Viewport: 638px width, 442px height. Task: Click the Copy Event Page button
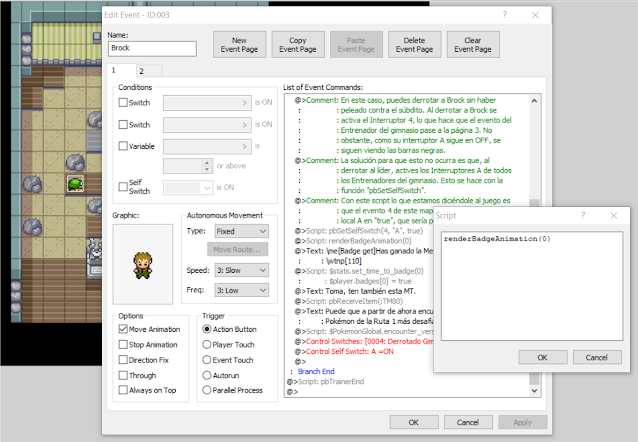pyautogui.click(x=298, y=45)
